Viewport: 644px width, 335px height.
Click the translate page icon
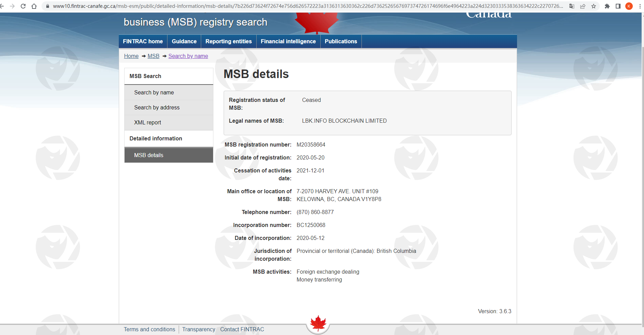pos(572,6)
